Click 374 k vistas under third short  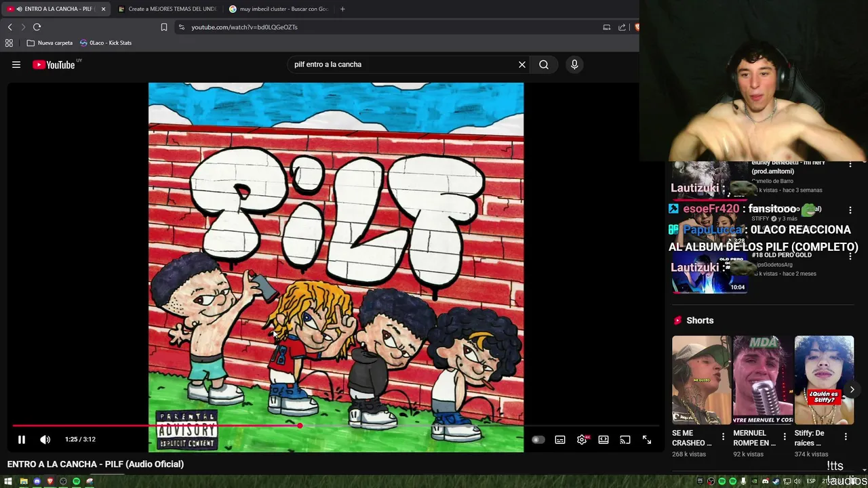[x=812, y=454]
